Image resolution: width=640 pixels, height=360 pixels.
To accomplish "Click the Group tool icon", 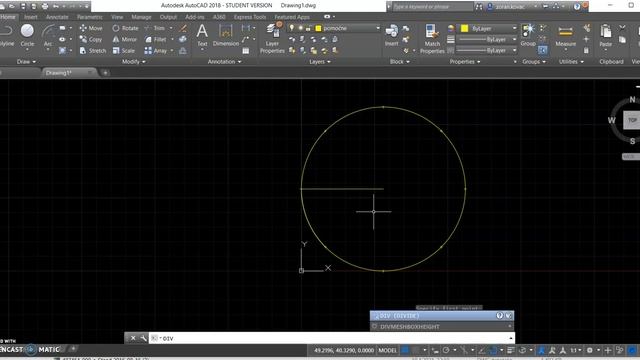I will click(x=528, y=35).
